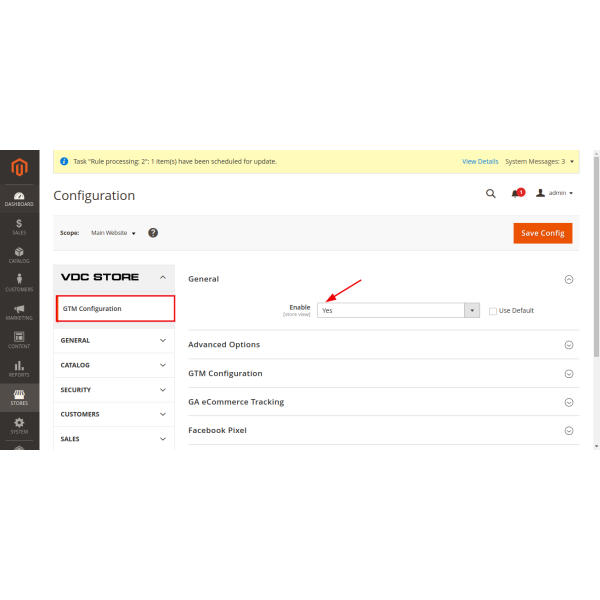Open the Customers sidebar icon
This screenshot has height=600, width=600.
(x=19, y=284)
